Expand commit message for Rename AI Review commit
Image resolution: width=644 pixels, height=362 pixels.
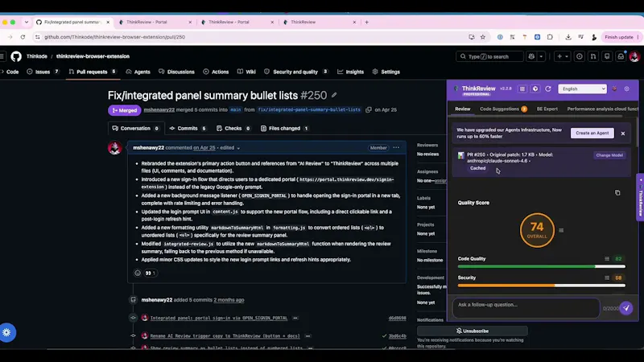[x=308, y=336]
